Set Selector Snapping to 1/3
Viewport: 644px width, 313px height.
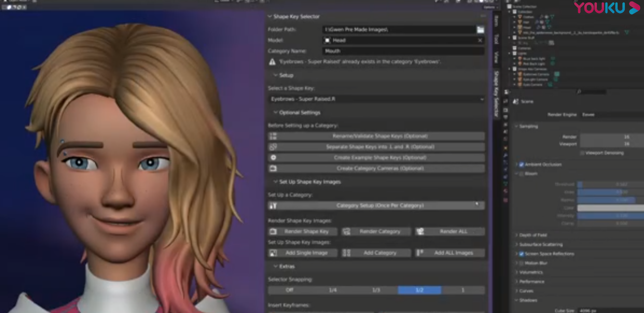click(x=376, y=290)
